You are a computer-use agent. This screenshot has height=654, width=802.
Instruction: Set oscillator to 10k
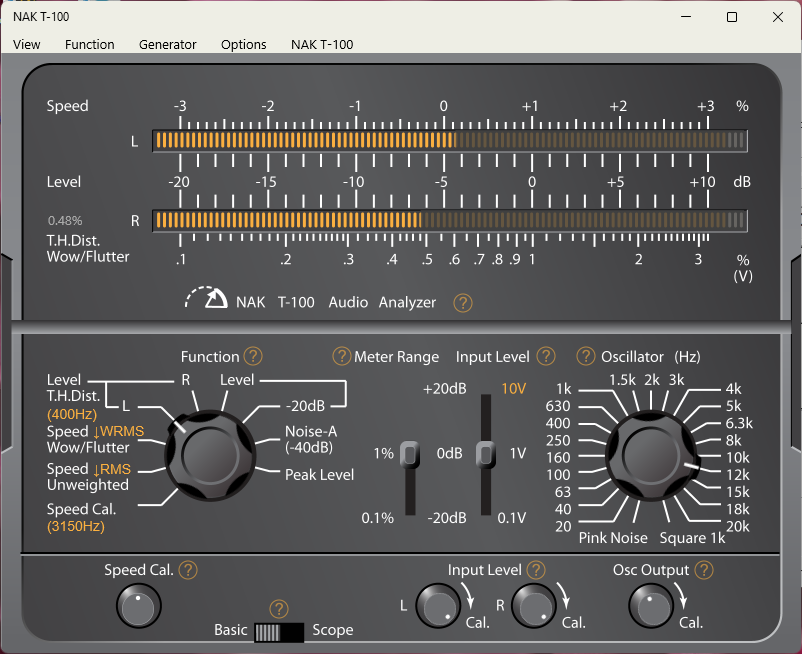[738, 458]
